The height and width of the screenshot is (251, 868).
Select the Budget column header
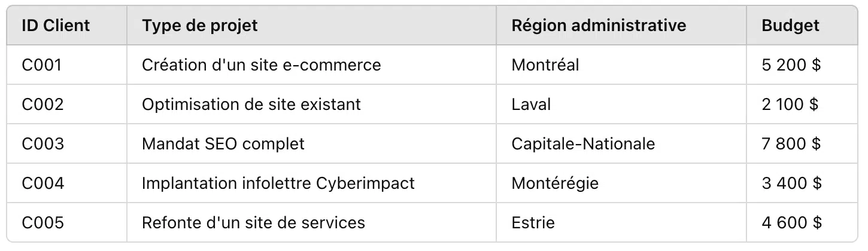[x=804, y=25]
